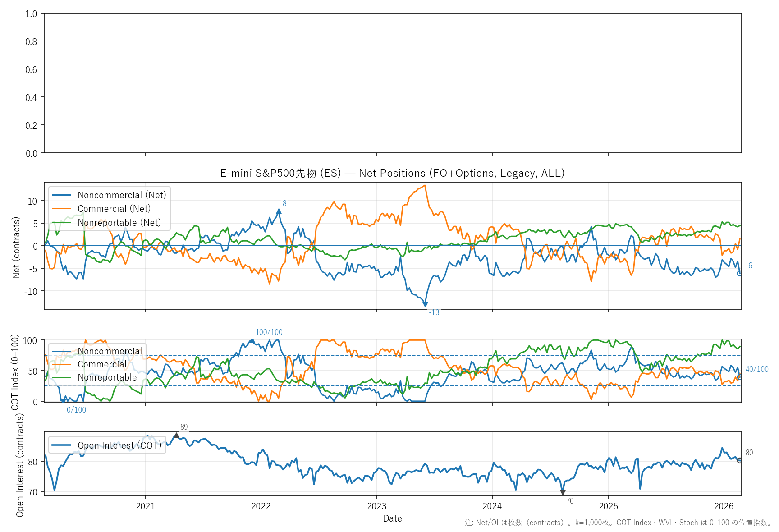The image size is (779, 532).
Task: Click the end circle marker near -6
Action: tap(739, 273)
